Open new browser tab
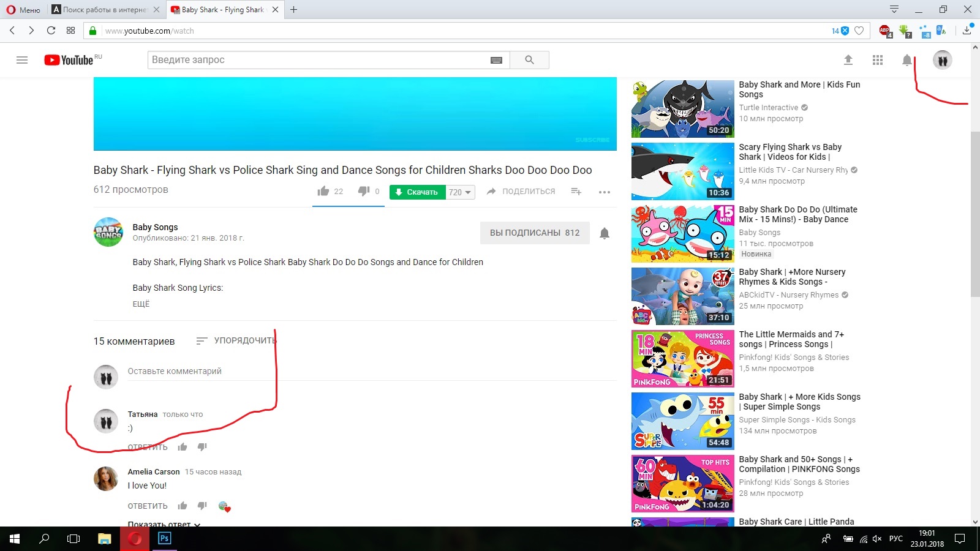980x551 pixels. (x=294, y=10)
